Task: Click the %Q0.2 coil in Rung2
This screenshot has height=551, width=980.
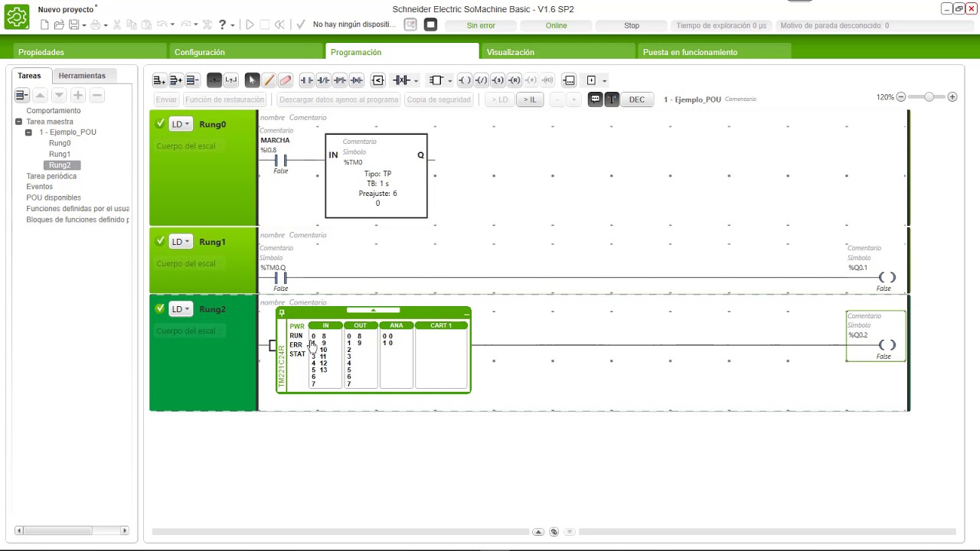Action: [x=887, y=344]
